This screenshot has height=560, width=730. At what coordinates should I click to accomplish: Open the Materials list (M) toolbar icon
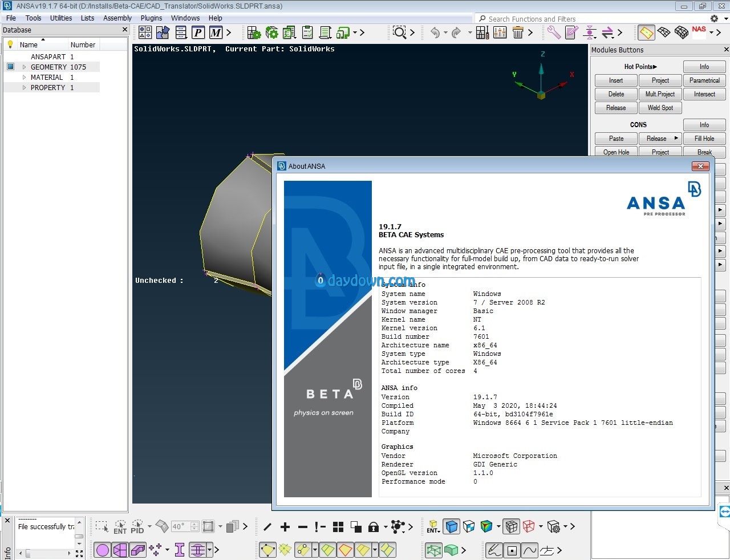coord(216,33)
